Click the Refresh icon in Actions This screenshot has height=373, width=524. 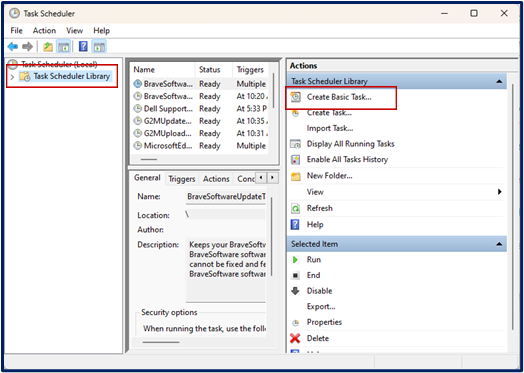coord(295,209)
